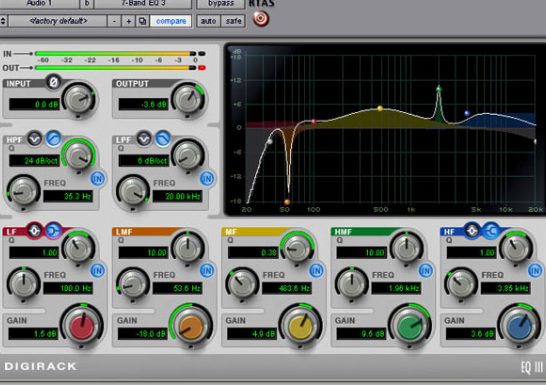Click the green HMF point on graph
Image resolution: width=546 pixels, height=385 pixels.
pos(439,89)
